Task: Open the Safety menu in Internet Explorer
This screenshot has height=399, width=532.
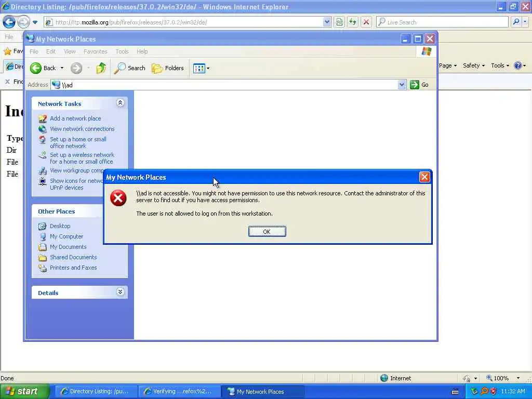Action: click(x=474, y=65)
